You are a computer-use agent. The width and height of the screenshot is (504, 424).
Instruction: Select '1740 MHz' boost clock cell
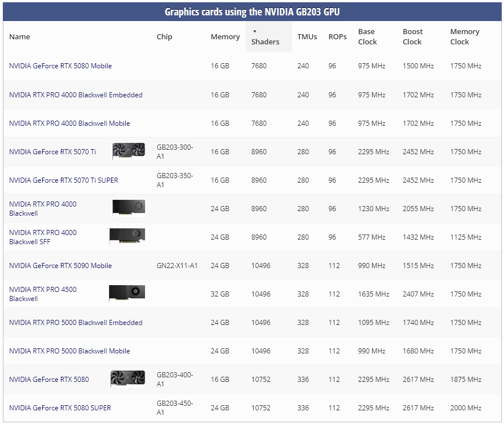418,322
